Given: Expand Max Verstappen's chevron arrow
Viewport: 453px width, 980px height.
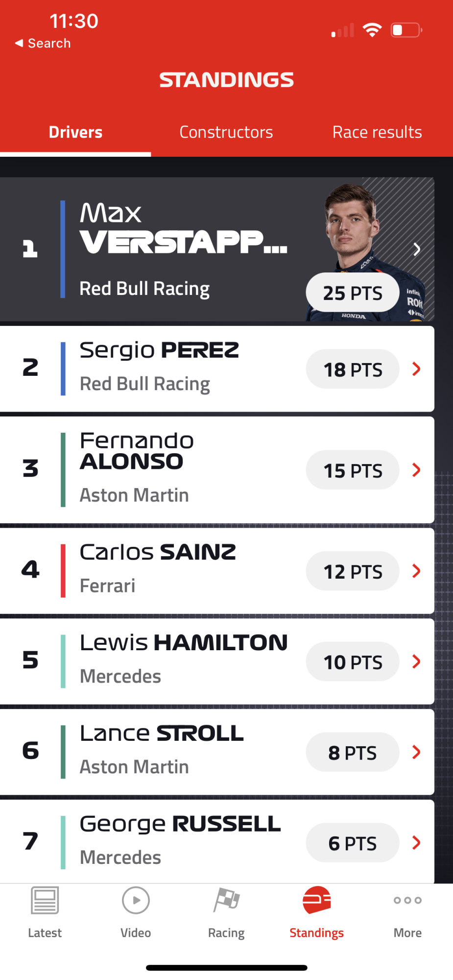Looking at the screenshot, I should pyautogui.click(x=417, y=249).
